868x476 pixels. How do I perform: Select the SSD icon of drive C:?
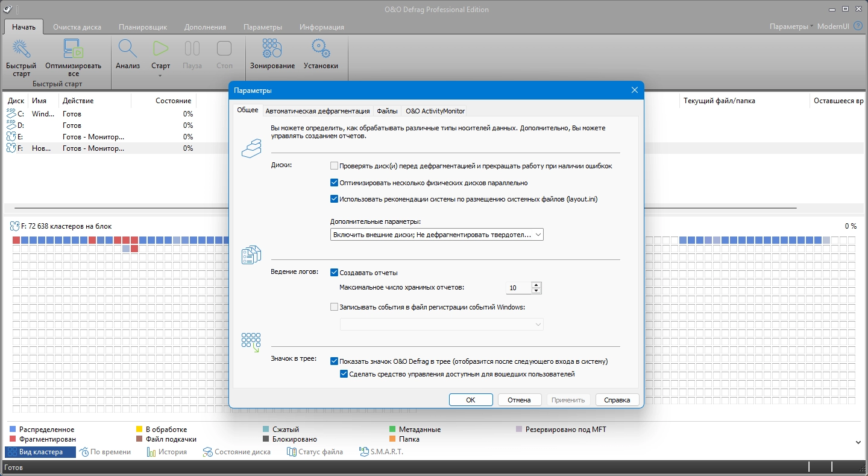(11, 113)
